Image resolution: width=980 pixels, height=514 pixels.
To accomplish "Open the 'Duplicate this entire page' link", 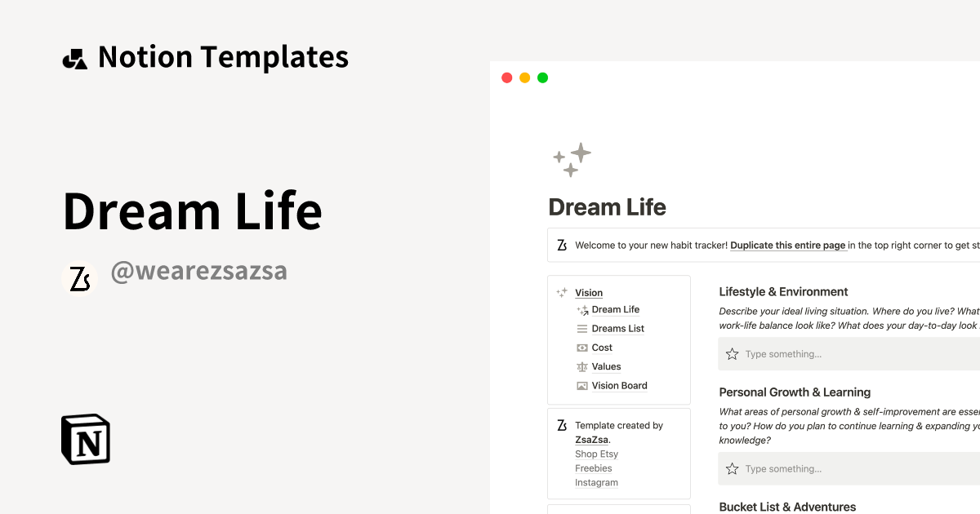I will point(787,245).
